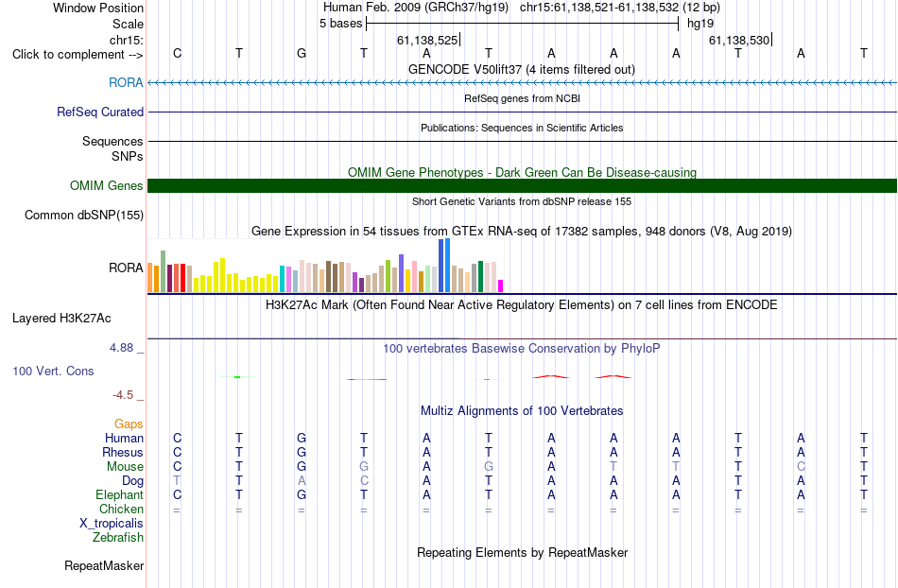
Task: Click the blue PhyloP conservation mark
Action: tap(367, 379)
